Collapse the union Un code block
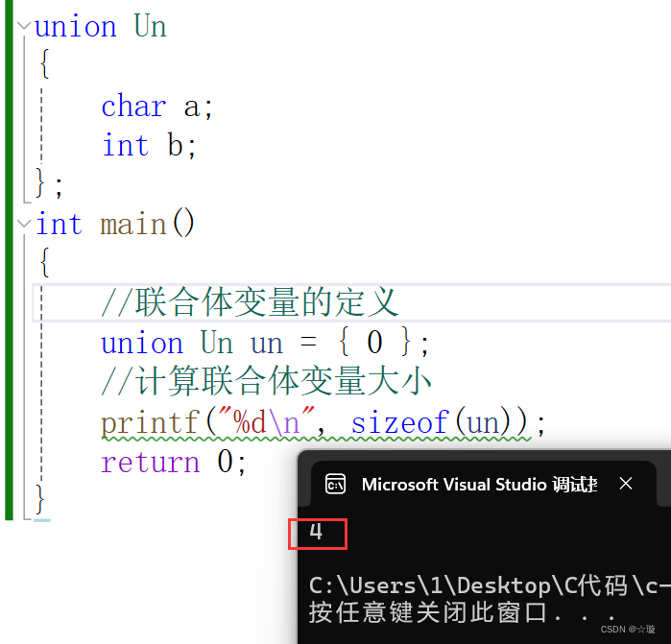The height and width of the screenshot is (644, 671). tap(24, 26)
